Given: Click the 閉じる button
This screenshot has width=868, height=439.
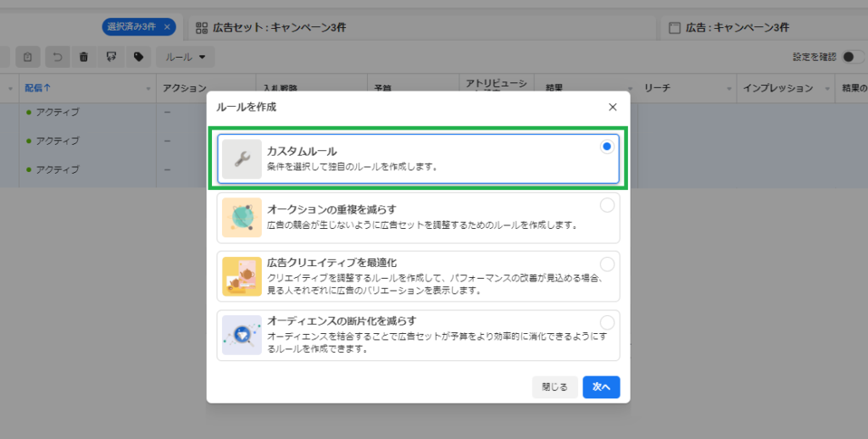Looking at the screenshot, I should [x=554, y=387].
